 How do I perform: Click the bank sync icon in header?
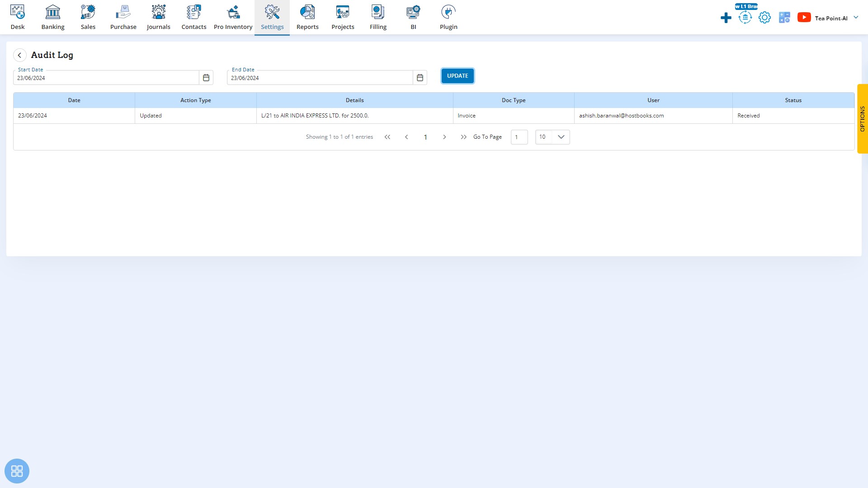745,18
